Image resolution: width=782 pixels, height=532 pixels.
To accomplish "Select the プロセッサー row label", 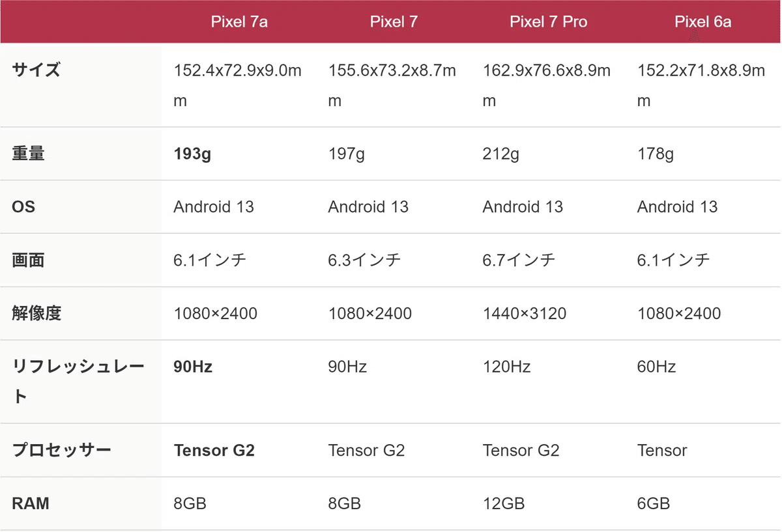I will 61,450.
